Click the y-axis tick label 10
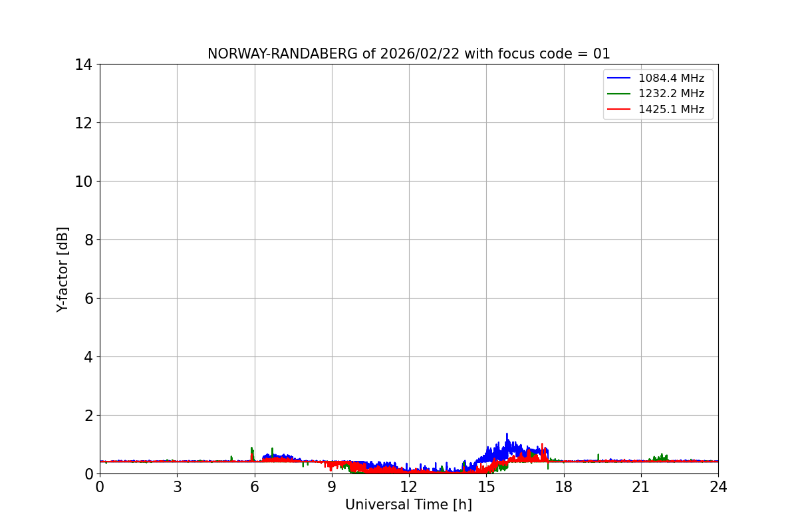This screenshot has width=798, height=532. (x=83, y=182)
